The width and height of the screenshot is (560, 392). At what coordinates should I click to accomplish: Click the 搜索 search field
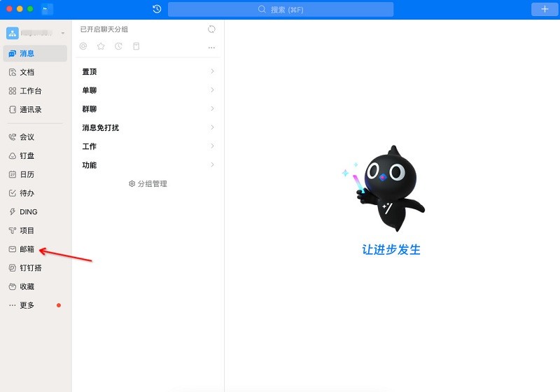click(280, 10)
